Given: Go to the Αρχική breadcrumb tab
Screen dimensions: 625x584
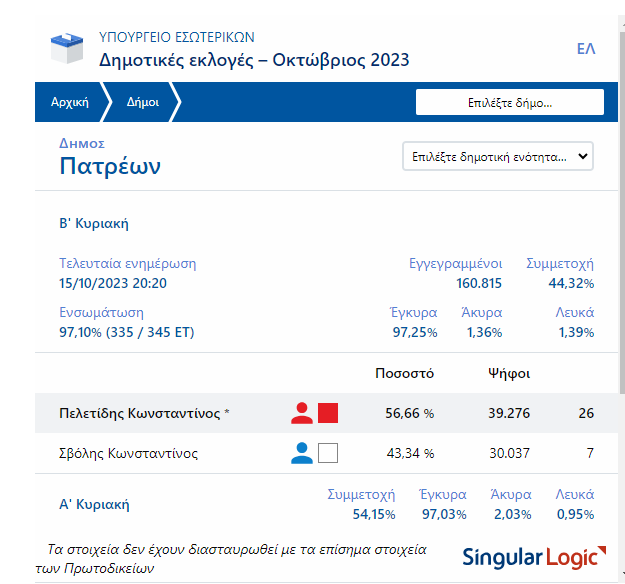Looking at the screenshot, I should tap(69, 102).
